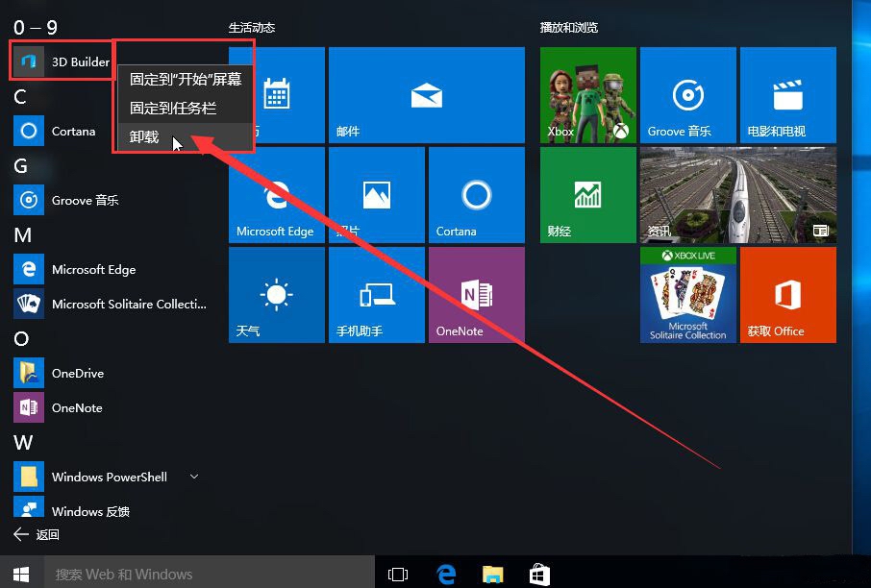Image resolution: width=871 pixels, height=588 pixels.
Task: Open the Xbox tile
Action: coord(588,95)
